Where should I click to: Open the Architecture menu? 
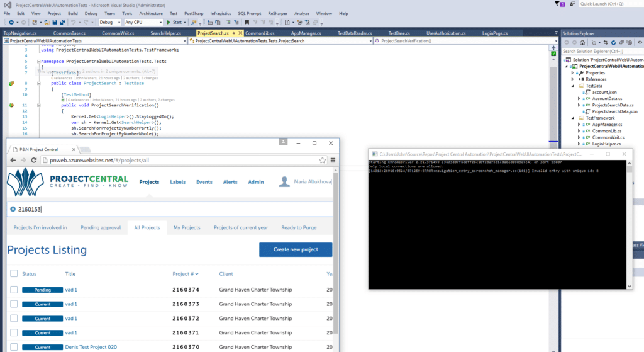click(151, 14)
